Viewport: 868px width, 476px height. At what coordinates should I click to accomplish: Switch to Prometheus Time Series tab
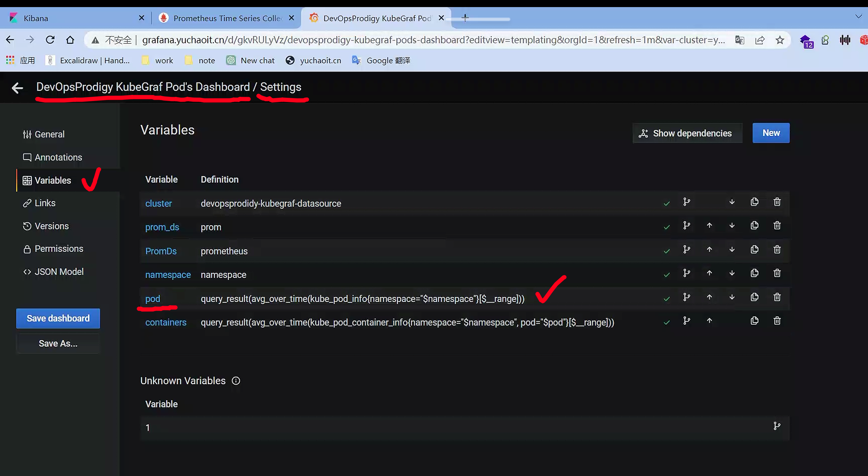click(x=226, y=18)
